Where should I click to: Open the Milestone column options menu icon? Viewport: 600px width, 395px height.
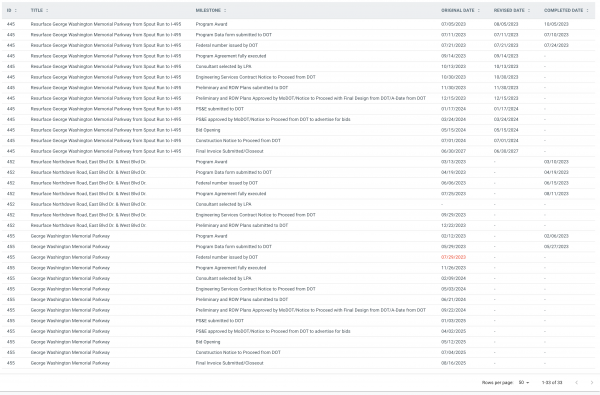tap(225, 10)
